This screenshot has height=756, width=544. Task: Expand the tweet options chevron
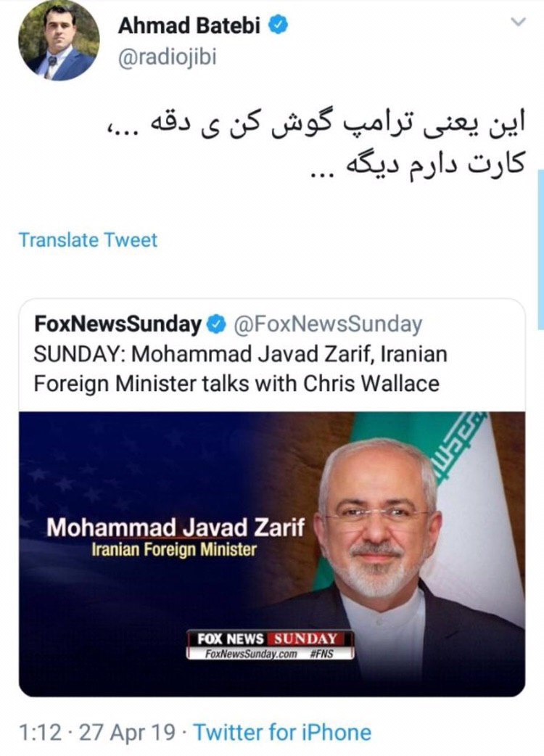(518, 22)
